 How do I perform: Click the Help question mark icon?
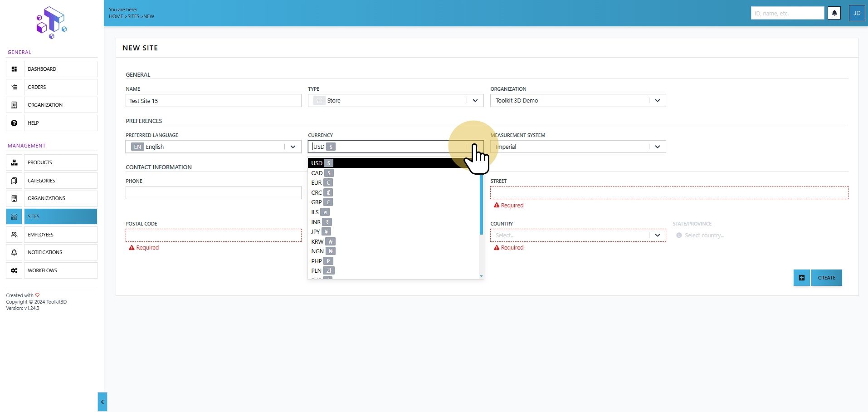[x=14, y=123]
